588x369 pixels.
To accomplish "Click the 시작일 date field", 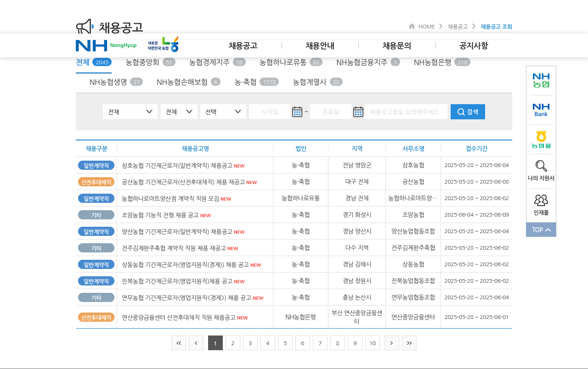I will 269,112.
